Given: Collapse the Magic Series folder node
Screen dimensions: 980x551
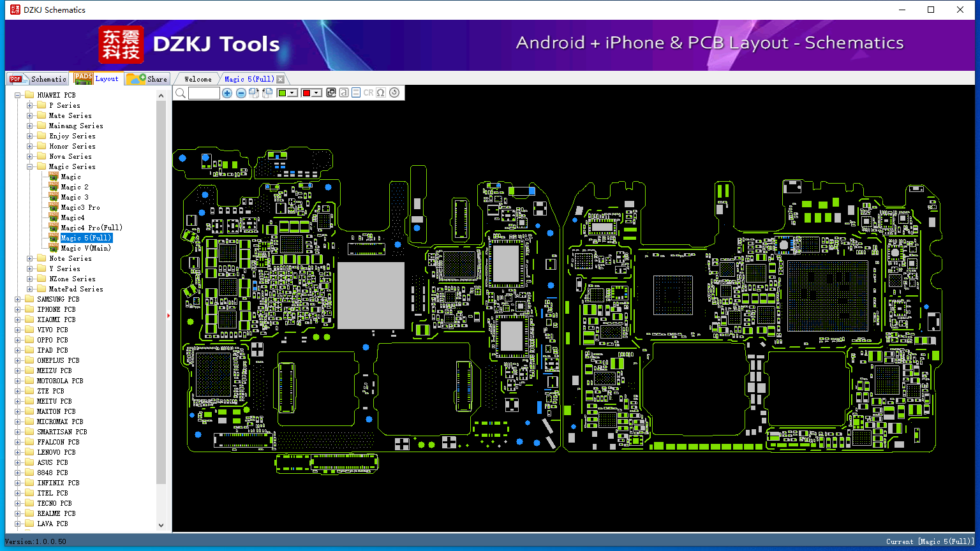Looking at the screenshot, I should click(x=30, y=166).
